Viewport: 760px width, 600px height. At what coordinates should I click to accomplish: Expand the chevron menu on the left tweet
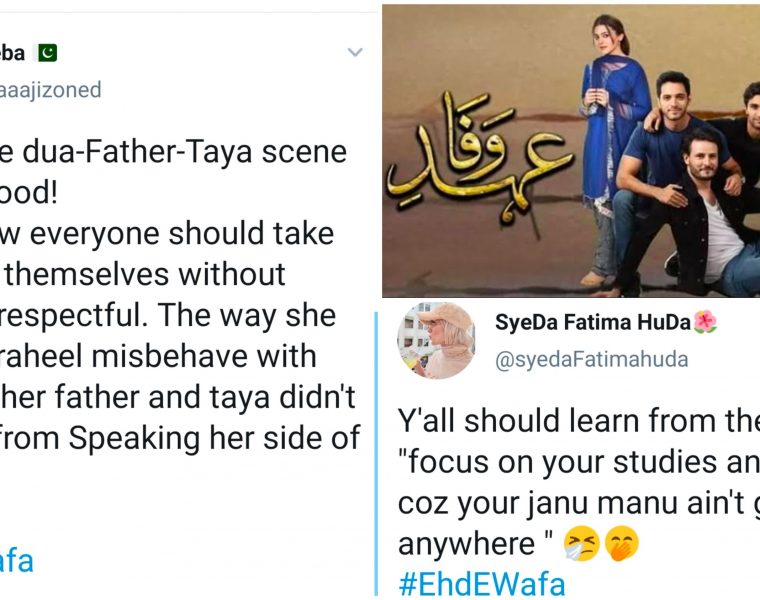(x=355, y=52)
